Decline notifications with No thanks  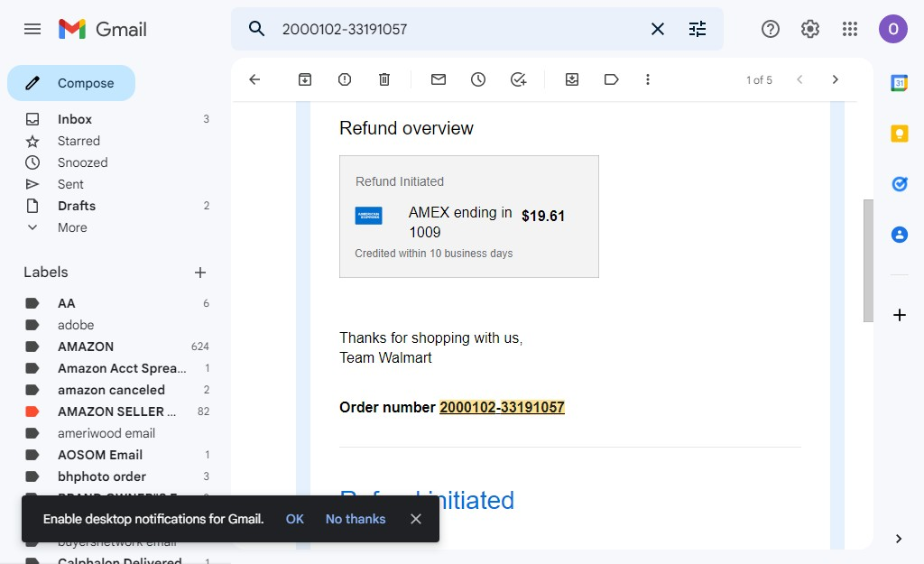(356, 519)
